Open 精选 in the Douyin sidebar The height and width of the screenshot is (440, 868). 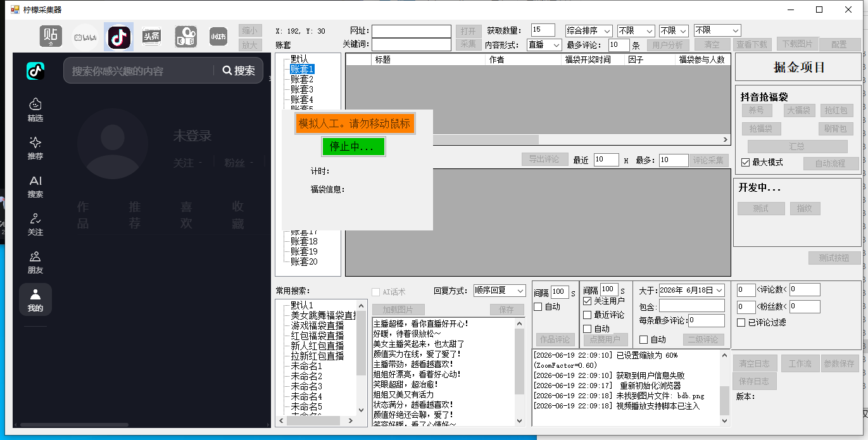(x=35, y=110)
